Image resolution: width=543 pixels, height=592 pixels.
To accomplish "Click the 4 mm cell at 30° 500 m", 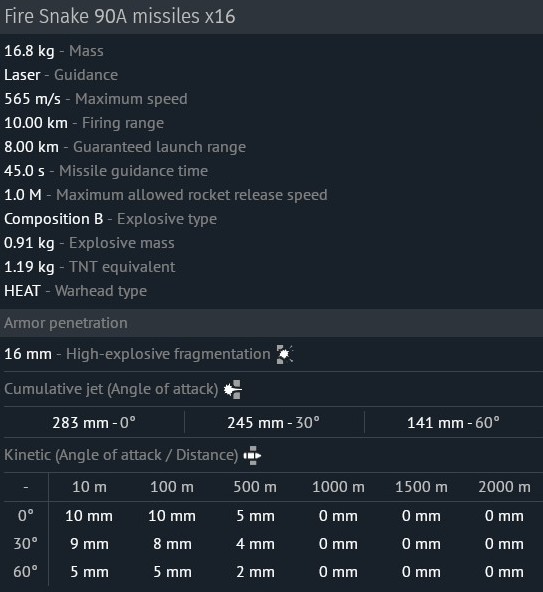I will tap(255, 544).
